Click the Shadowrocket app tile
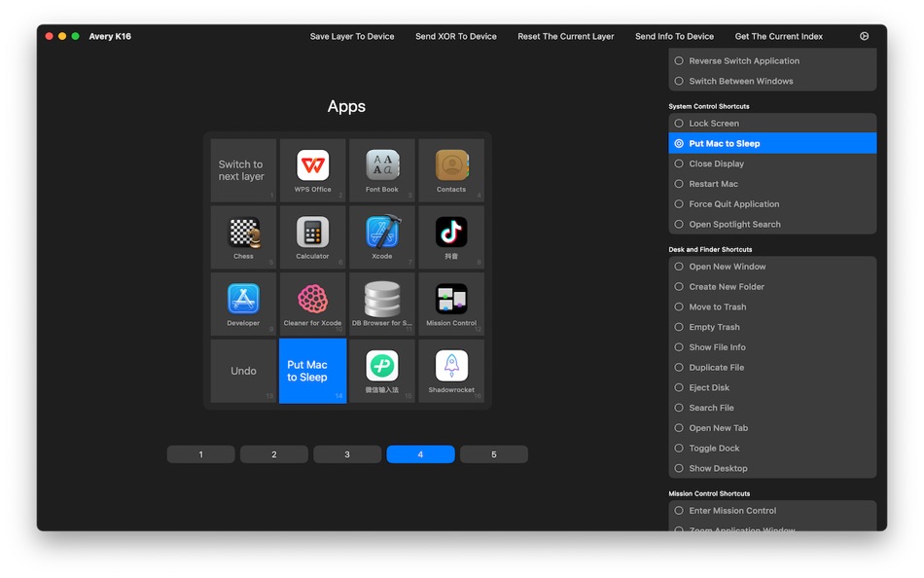 click(451, 371)
